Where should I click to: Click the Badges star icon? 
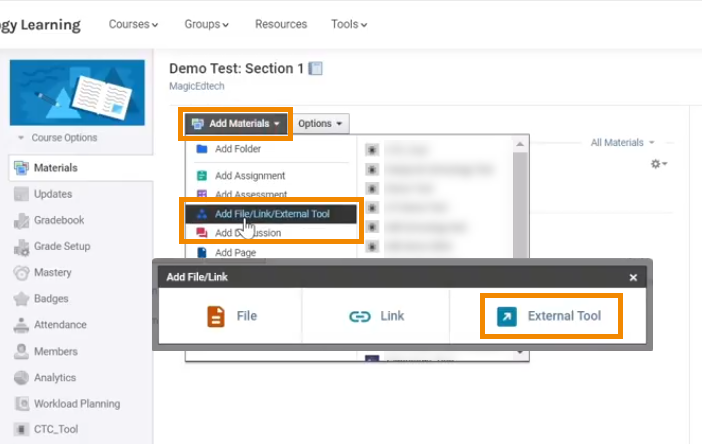pos(22,298)
